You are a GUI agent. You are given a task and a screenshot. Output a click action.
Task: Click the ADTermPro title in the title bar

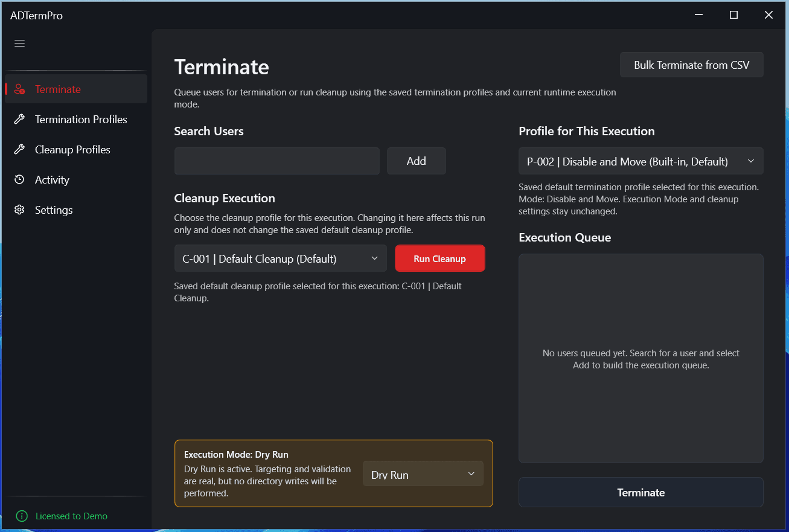tap(36, 15)
